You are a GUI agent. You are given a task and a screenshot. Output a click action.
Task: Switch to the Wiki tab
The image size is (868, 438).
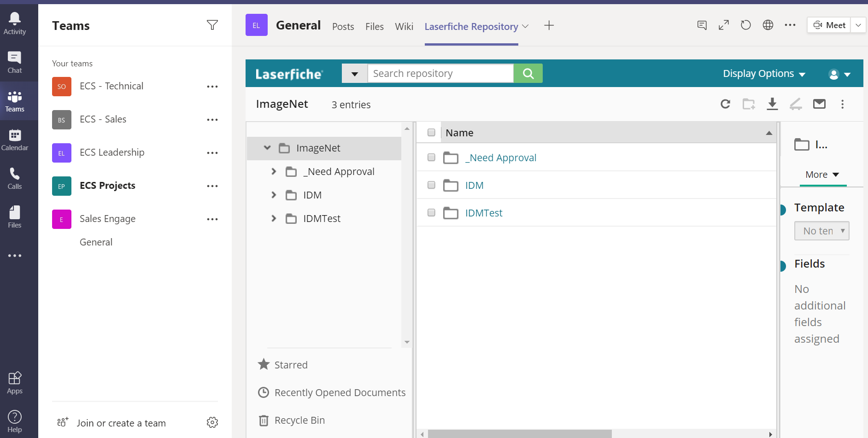pos(404,27)
